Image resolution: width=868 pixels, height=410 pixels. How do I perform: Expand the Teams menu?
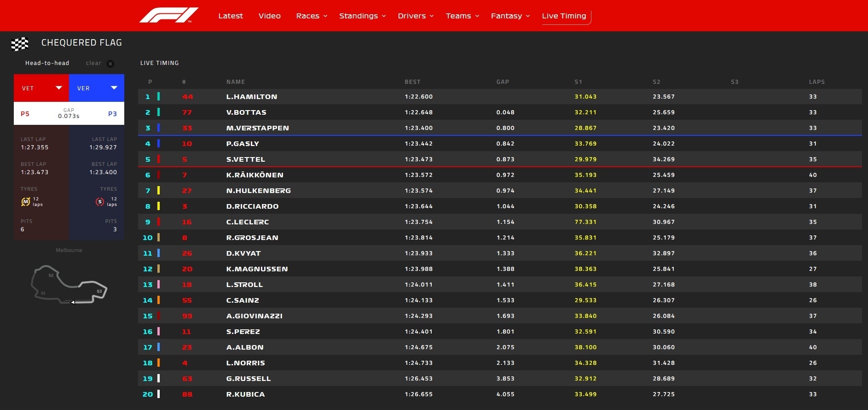463,16
